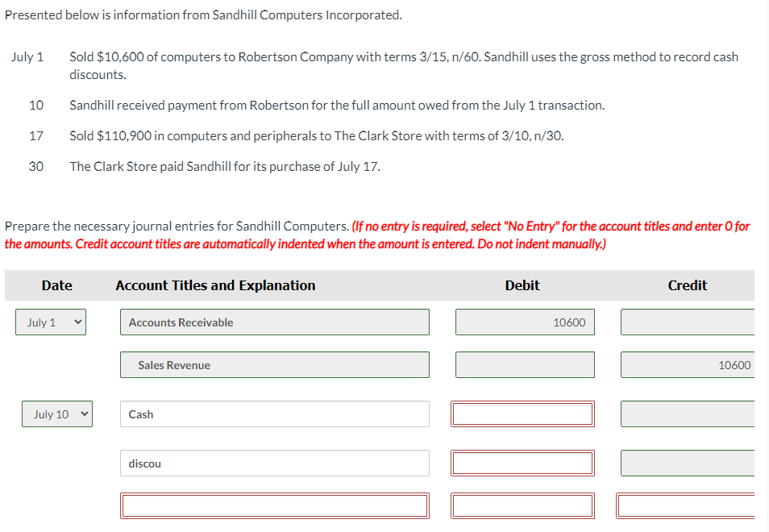Select the empty third account title field

(274, 505)
